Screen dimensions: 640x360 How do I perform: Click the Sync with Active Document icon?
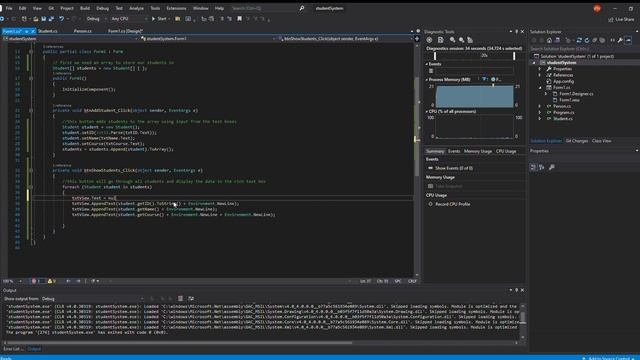(x=579, y=40)
